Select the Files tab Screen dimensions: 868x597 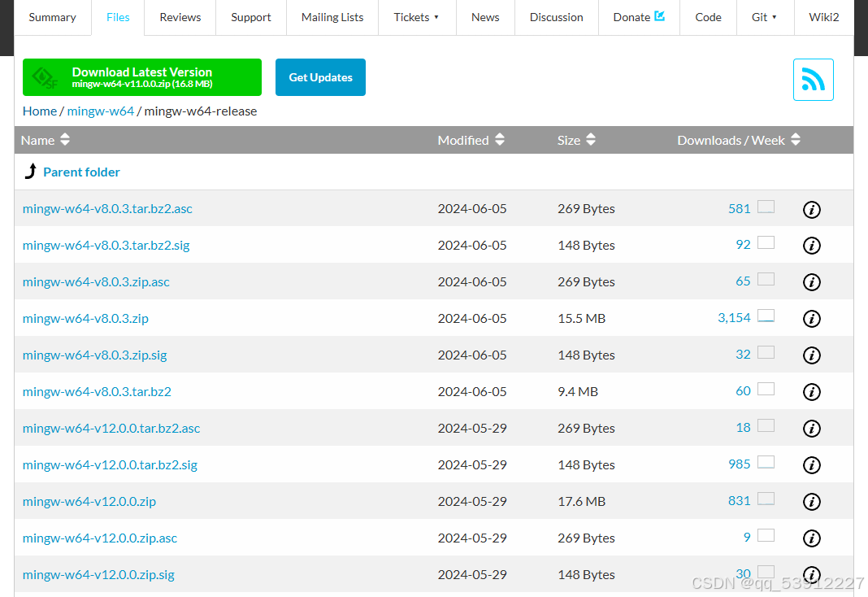pos(118,17)
